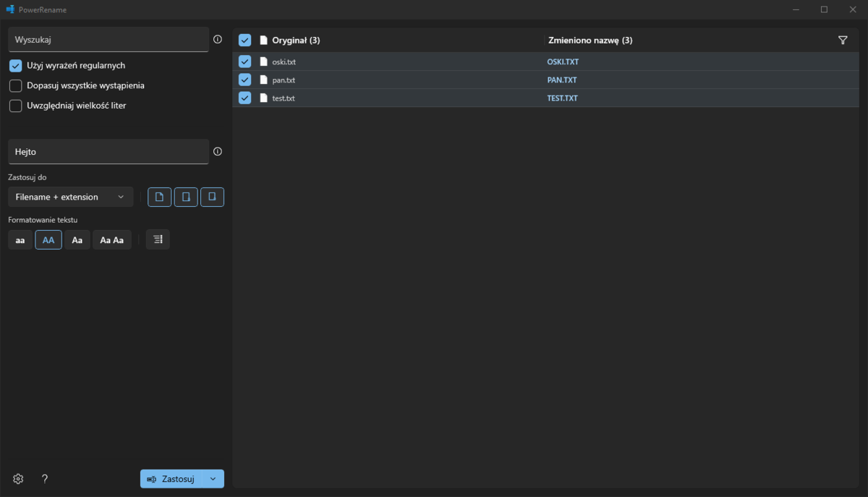Screen dimensions: 868x497
Task: Expand the Zastosuj button arrow menu
Action: 213,479
